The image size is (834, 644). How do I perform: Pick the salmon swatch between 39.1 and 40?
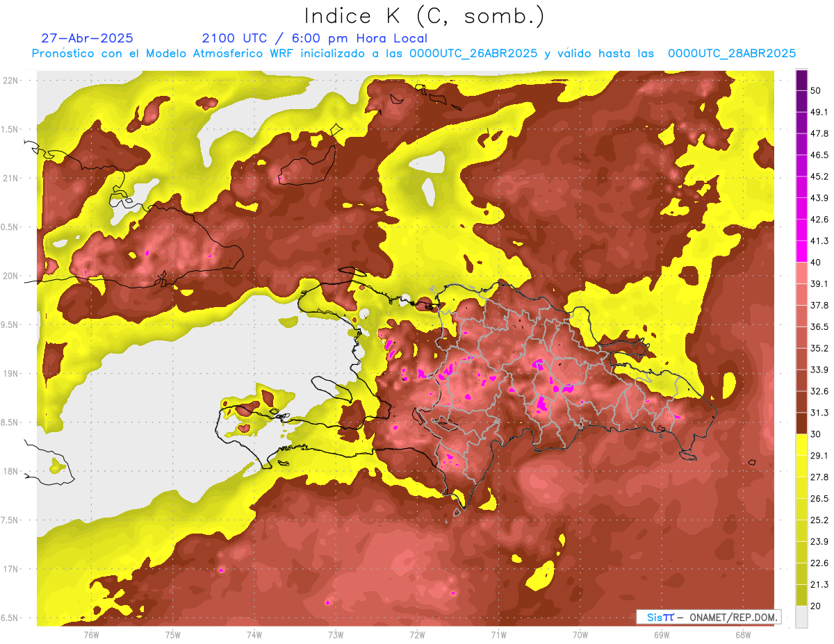point(801,273)
